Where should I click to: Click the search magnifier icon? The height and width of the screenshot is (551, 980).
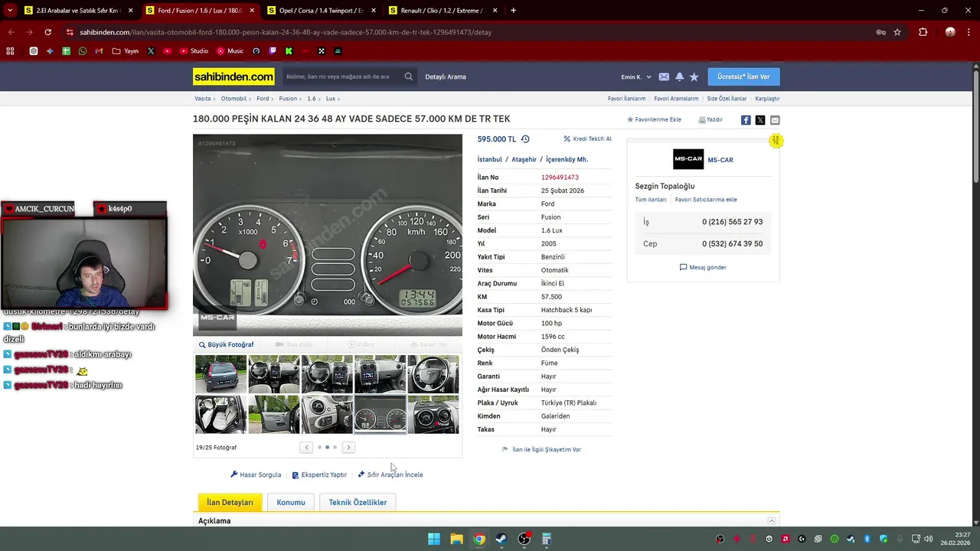pos(409,77)
